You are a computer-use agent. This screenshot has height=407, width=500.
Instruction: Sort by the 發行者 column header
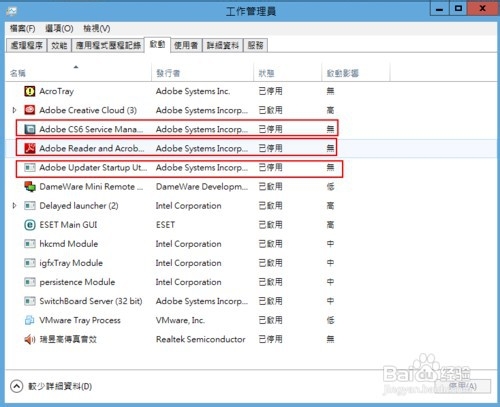202,73
